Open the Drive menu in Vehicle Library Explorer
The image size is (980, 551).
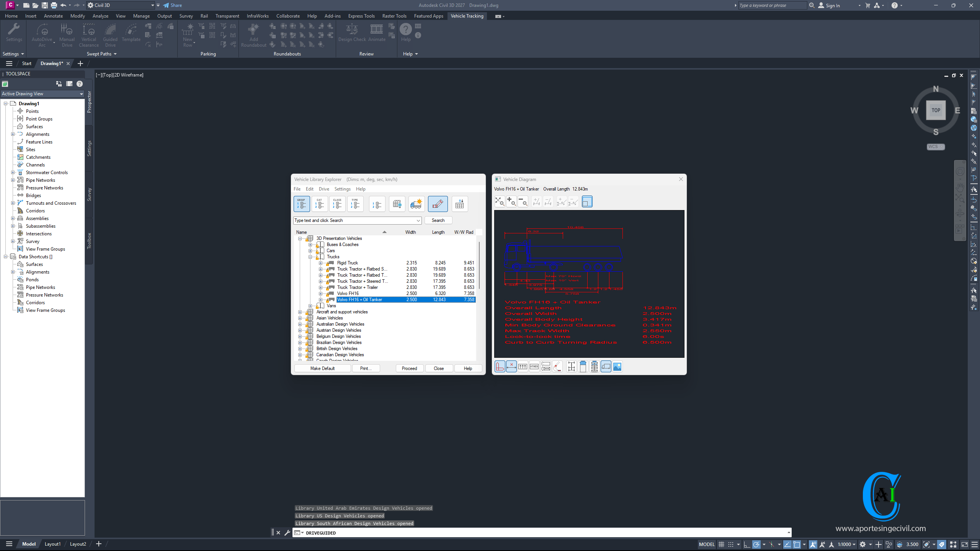(x=324, y=189)
